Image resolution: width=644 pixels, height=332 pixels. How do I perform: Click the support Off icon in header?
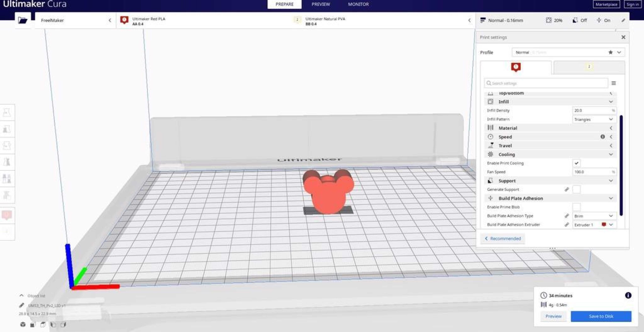[x=575, y=20]
